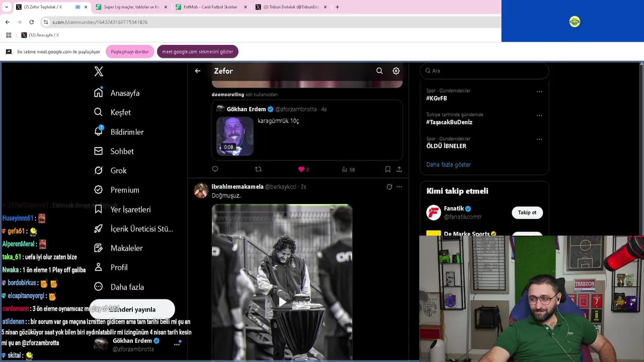This screenshot has height=362, width=644.
Task: Switch to Super Lig maçlar tab
Action: (131, 7)
